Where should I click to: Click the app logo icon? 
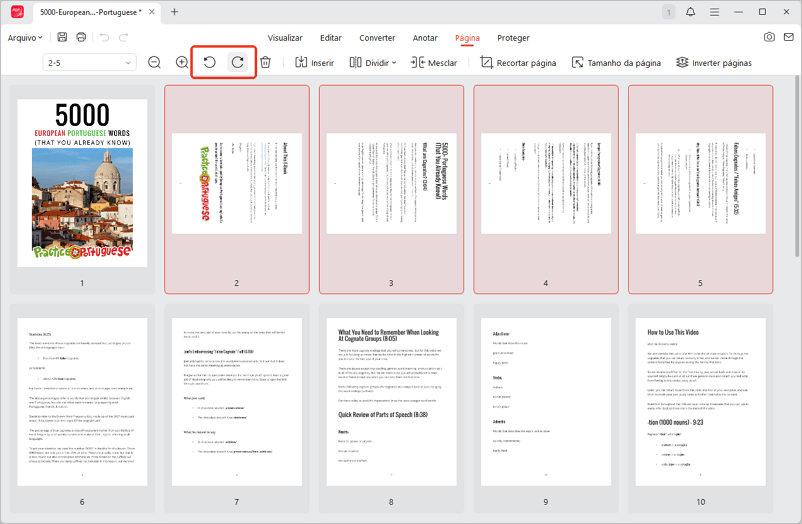coord(17,11)
